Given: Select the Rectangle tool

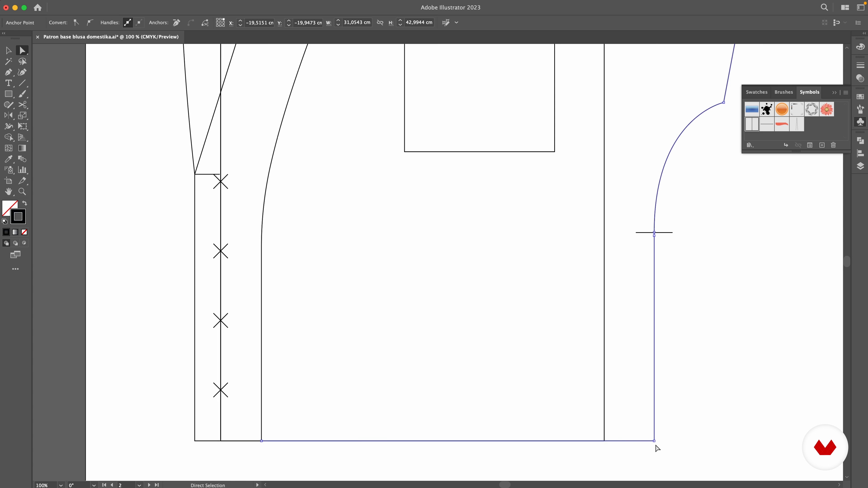Looking at the screenshot, I should pyautogui.click(x=8, y=94).
